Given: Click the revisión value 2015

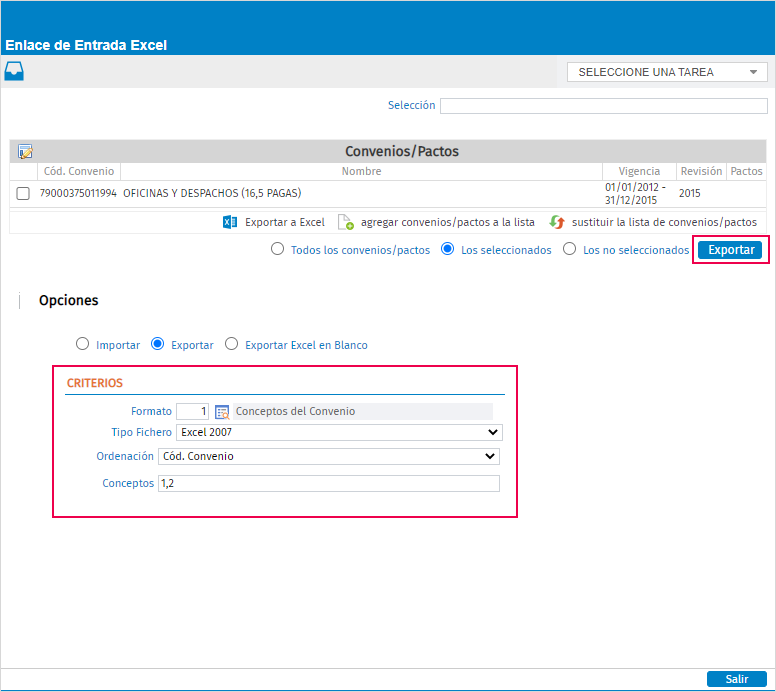Looking at the screenshot, I should pos(689,193).
